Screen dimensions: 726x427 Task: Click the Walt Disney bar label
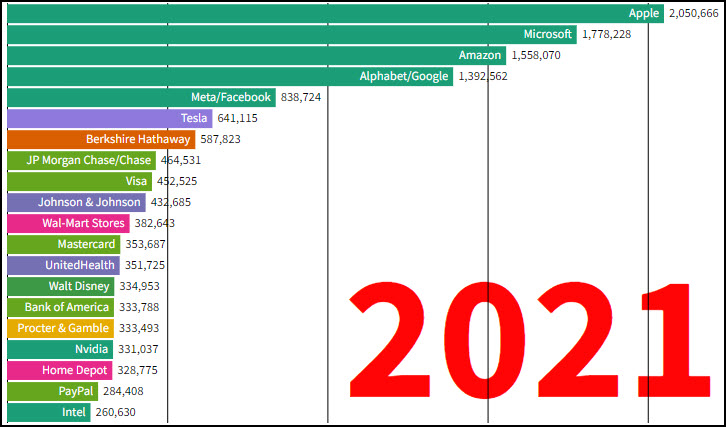point(79,286)
